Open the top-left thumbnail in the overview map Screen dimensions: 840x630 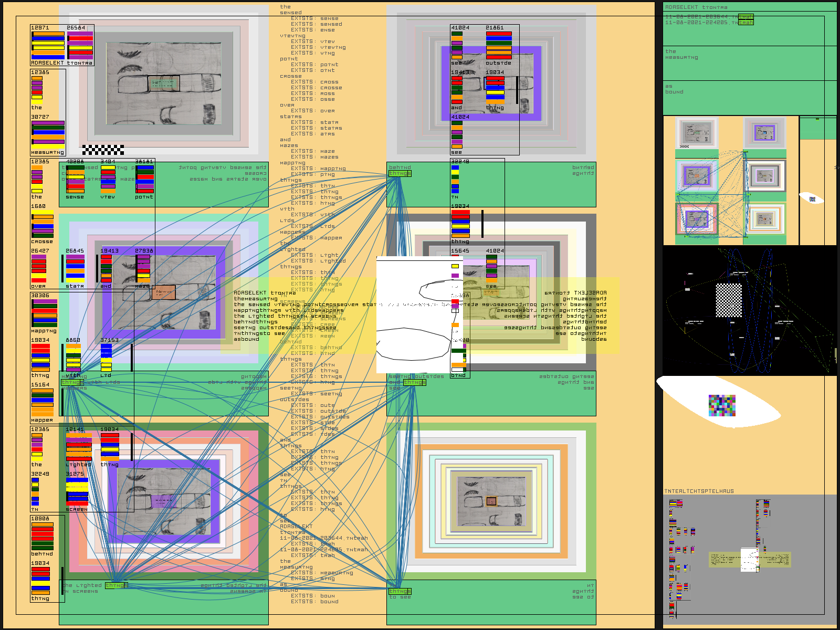(x=696, y=132)
